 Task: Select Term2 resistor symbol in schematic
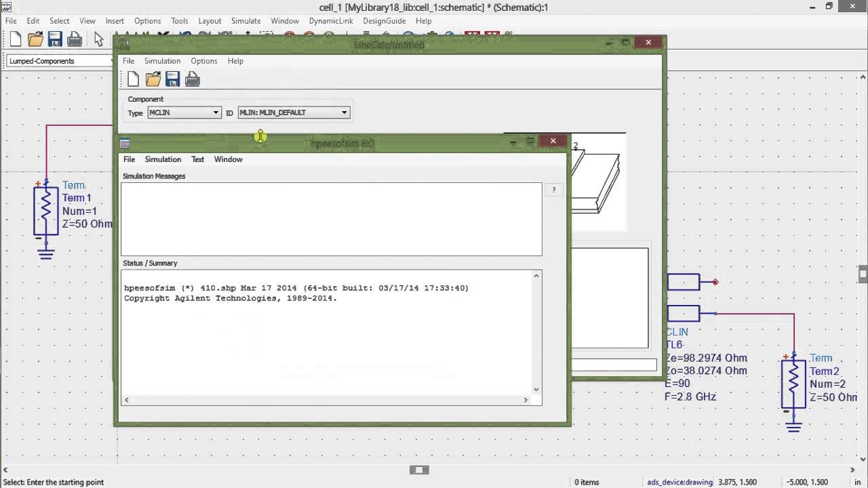(x=793, y=384)
